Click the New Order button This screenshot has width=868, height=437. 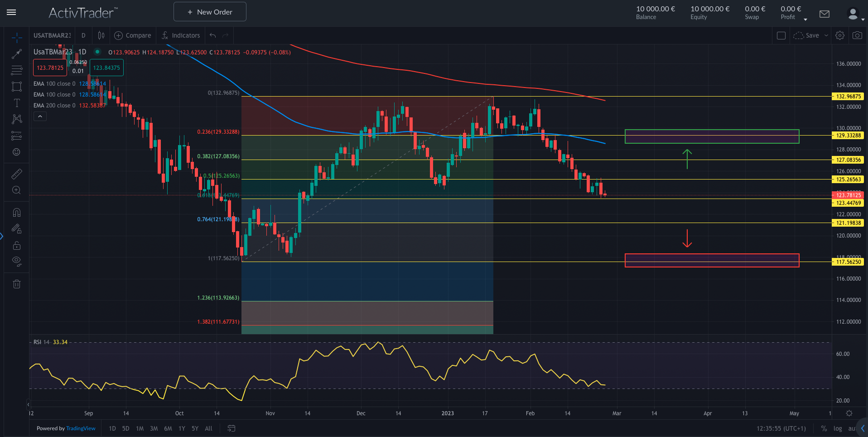210,12
